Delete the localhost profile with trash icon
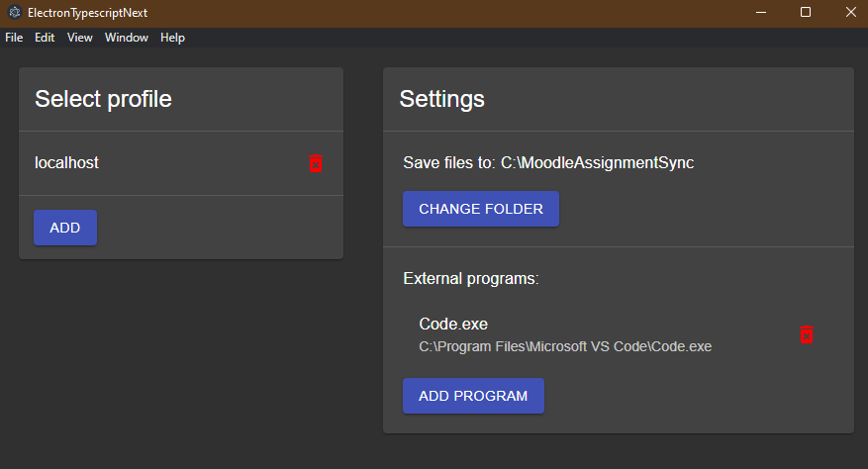The height and width of the screenshot is (469, 868). [316, 163]
